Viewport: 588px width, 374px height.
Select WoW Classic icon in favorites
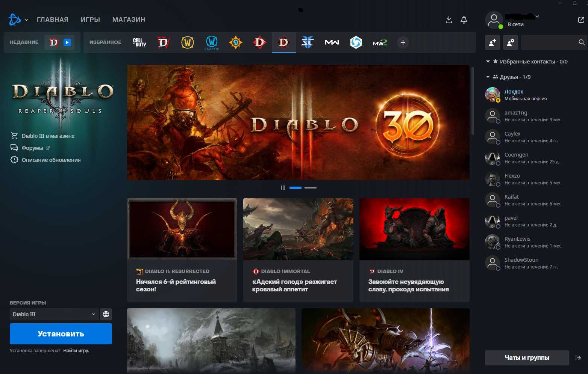[212, 42]
